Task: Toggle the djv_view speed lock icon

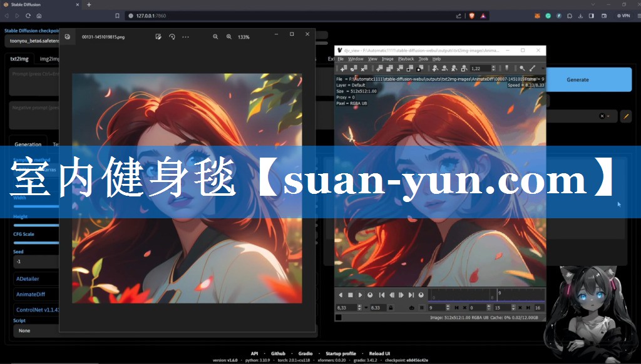Action: click(391, 308)
